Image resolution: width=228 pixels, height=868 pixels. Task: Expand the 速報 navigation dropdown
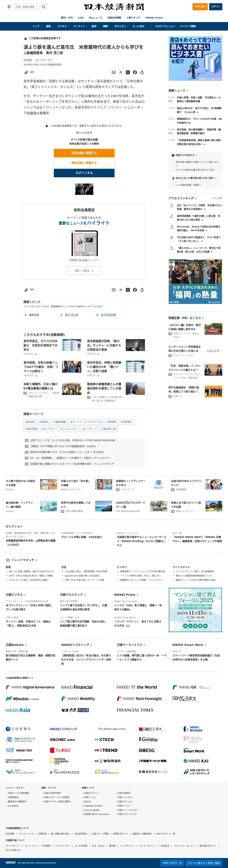coord(49,26)
